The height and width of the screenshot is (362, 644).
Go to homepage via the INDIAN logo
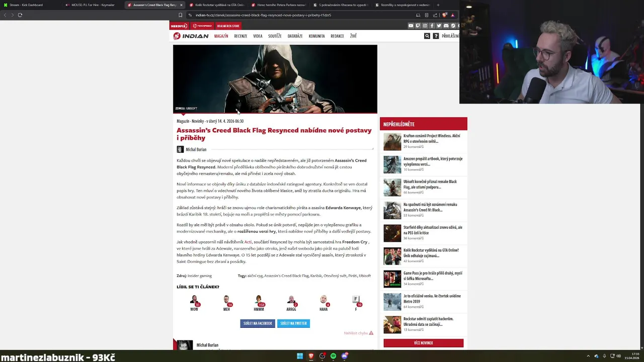[x=191, y=36]
